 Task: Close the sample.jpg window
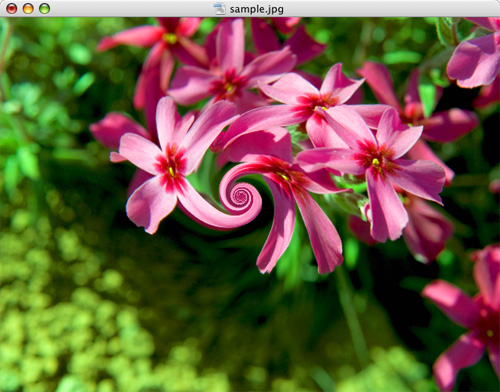[12, 9]
